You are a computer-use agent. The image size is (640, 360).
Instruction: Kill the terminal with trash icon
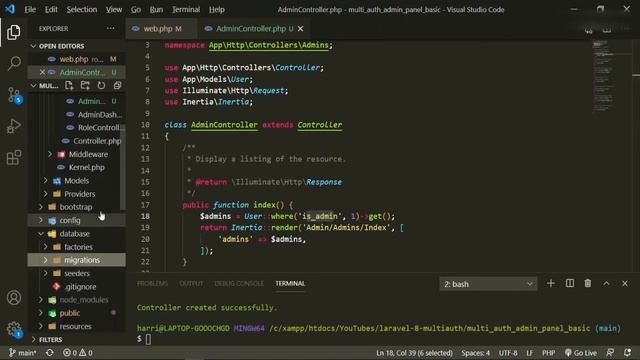pyautogui.click(x=588, y=283)
